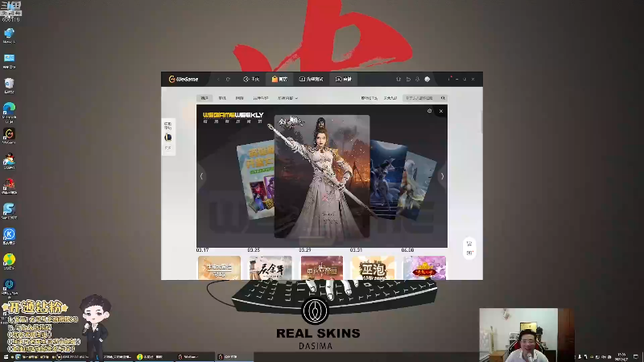Screen dimensions: 644x362
Task: Close the WeGame Weekly popup
Action: [440, 111]
